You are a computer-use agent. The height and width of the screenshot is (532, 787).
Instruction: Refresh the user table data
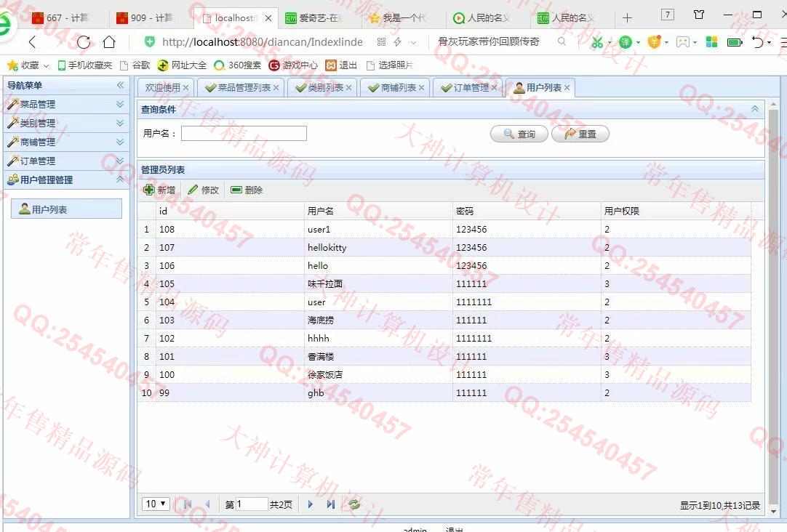pos(354,504)
